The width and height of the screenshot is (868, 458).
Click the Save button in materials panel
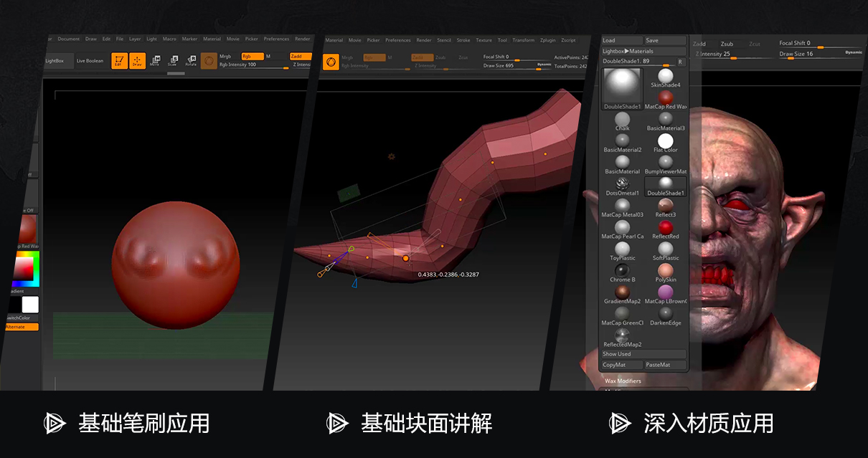tap(666, 40)
